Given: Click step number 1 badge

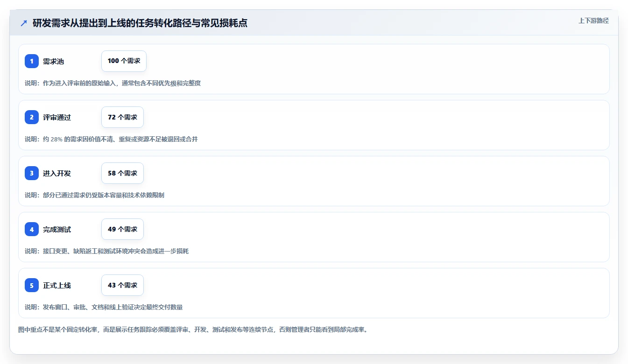Looking at the screenshot, I should (32, 61).
